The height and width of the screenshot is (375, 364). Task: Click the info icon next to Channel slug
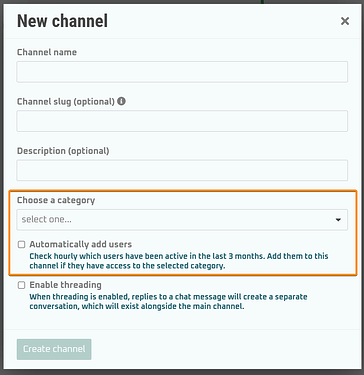tap(122, 101)
